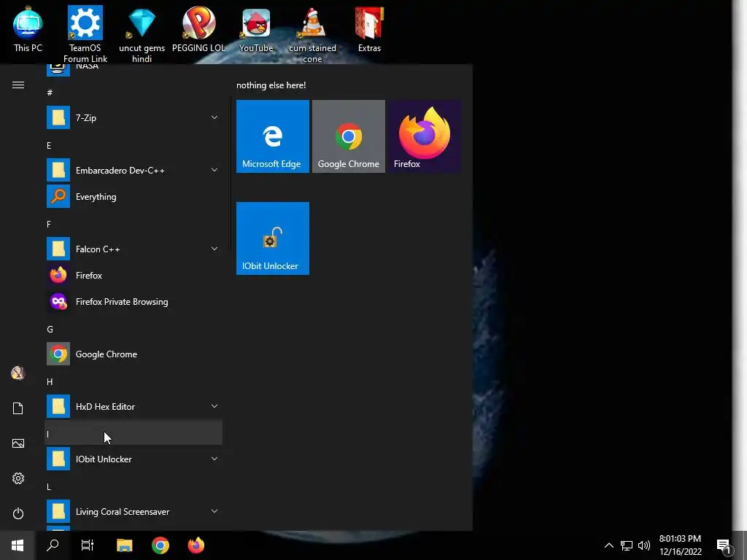
Task: Show hidden system tray icons
Action: (x=609, y=545)
